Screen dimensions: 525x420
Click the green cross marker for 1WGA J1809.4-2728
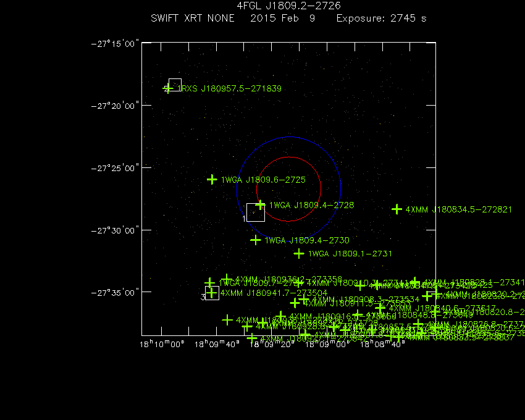coord(260,204)
